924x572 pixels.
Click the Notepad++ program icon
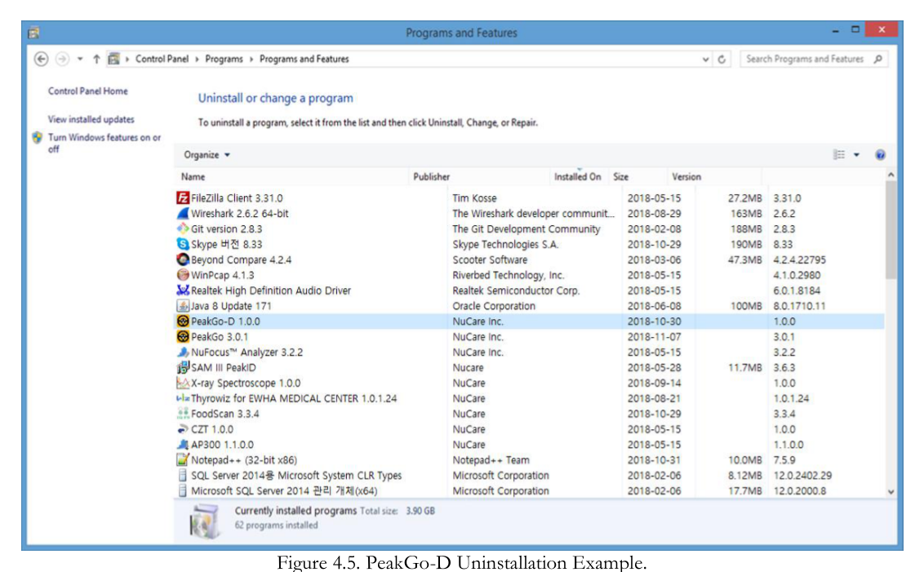(x=183, y=460)
